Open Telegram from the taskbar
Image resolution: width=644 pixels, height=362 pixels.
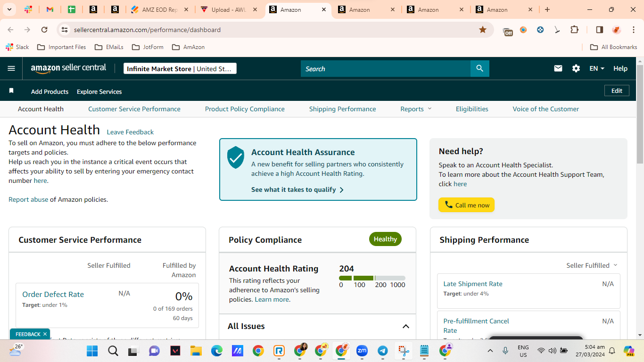(383, 351)
